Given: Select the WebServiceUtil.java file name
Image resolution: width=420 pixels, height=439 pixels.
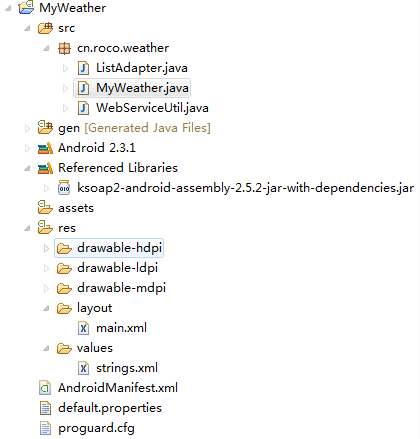Looking at the screenshot, I should pyautogui.click(x=152, y=108).
